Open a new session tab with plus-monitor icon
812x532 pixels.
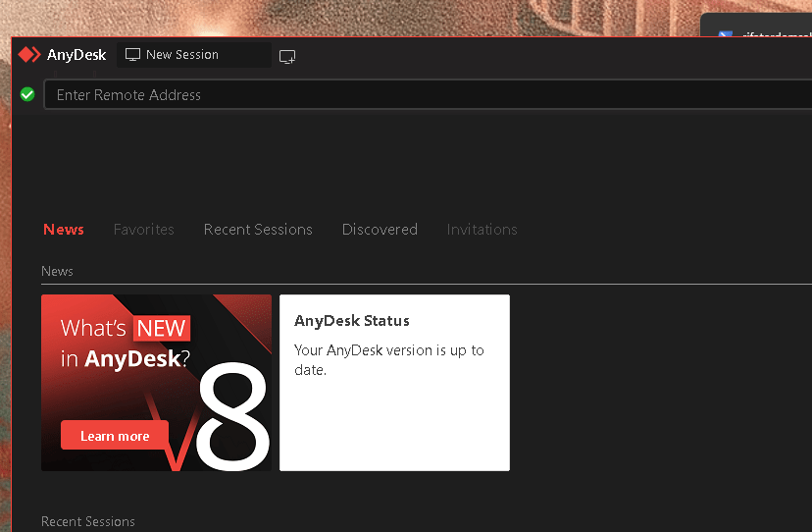tap(287, 56)
